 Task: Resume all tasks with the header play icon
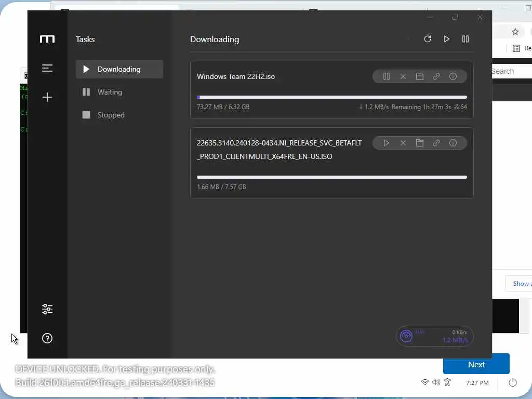coord(446,39)
